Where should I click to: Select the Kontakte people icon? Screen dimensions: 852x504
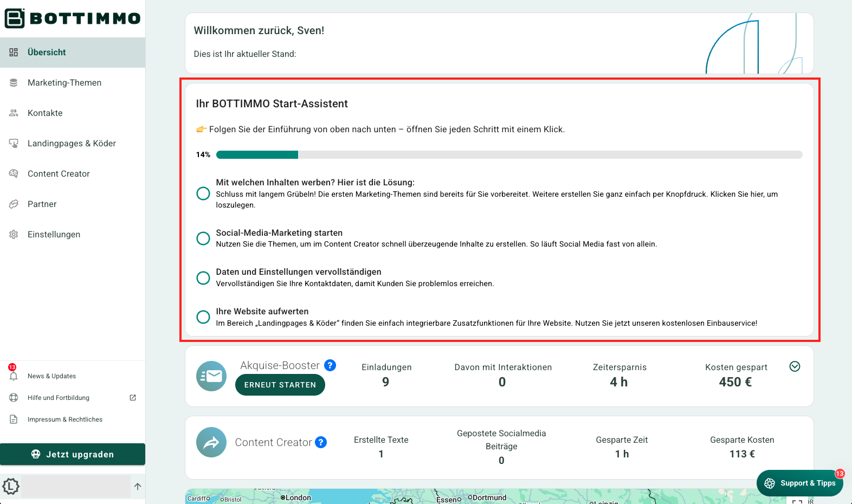pyautogui.click(x=14, y=113)
